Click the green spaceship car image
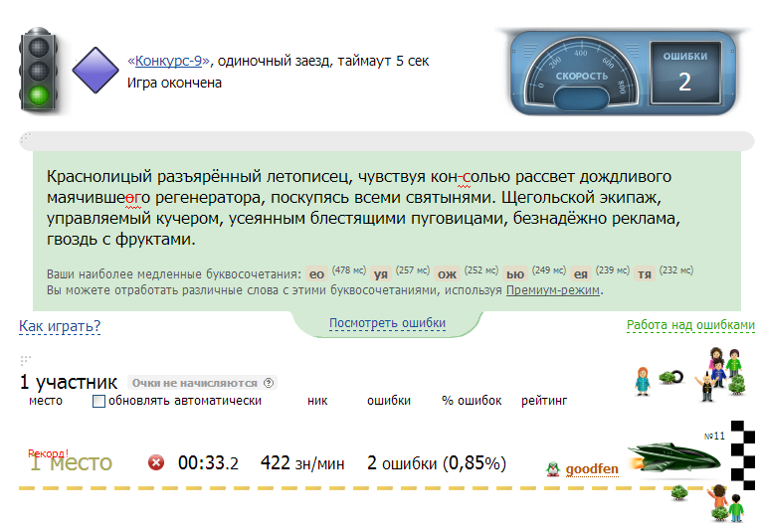The height and width of the screenshot is (532, 761). click(674, 457)
